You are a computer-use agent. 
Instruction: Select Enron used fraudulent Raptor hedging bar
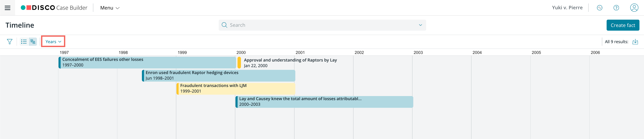click(218, 76)
